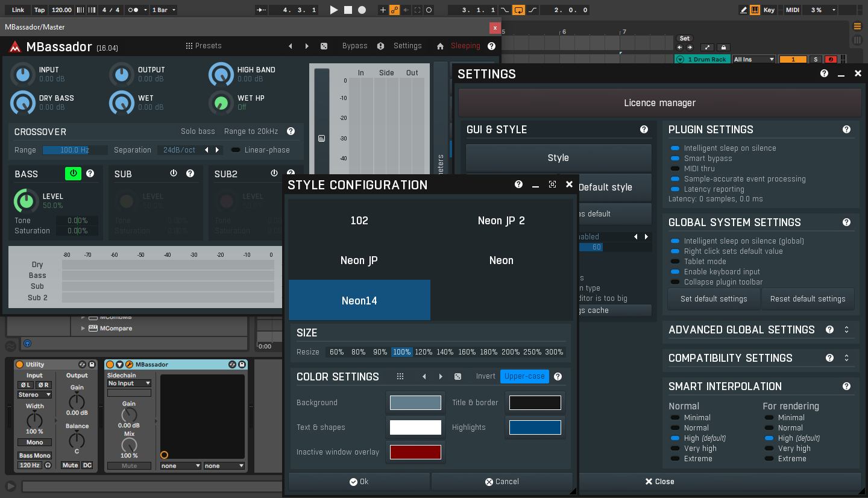Open help icon for Plugin Settings
This screenshot has width=868, height=498.
point(846,130)
